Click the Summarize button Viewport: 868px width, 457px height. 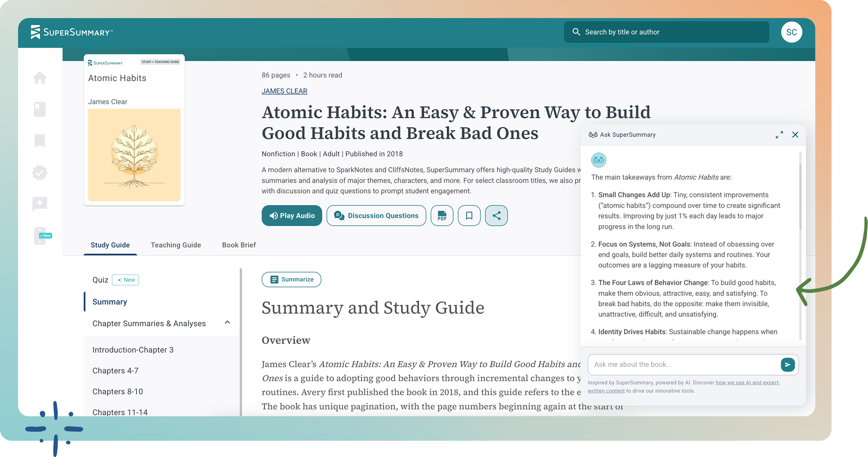[291, 279]
